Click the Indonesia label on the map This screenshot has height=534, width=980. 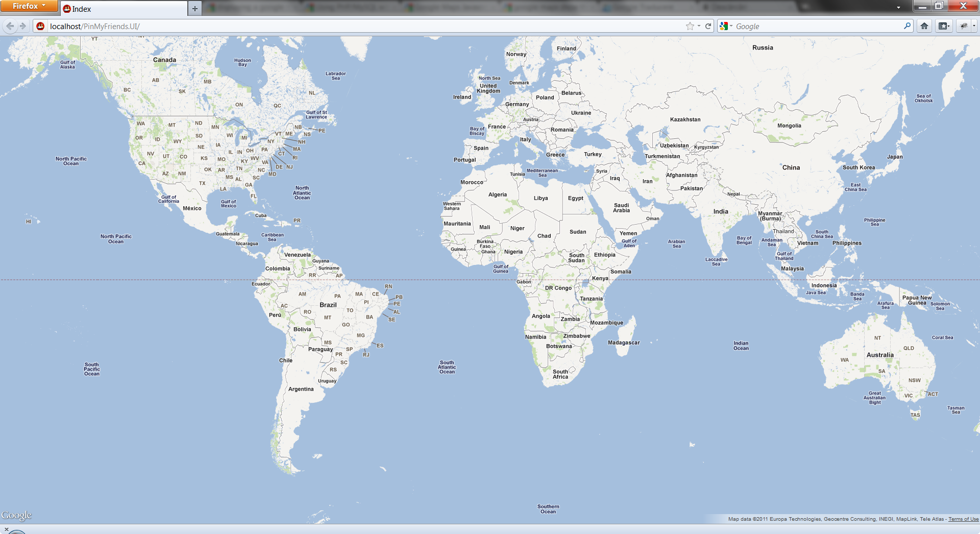click(824, 285)
